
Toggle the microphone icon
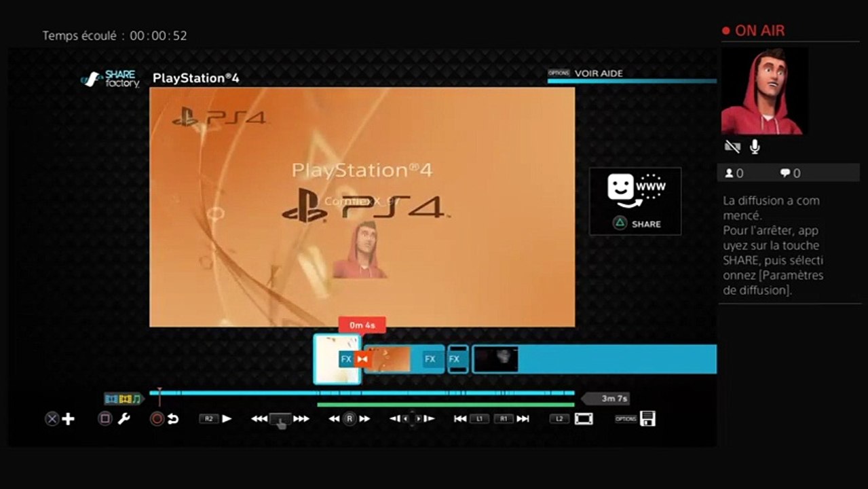tap(755, 147)
